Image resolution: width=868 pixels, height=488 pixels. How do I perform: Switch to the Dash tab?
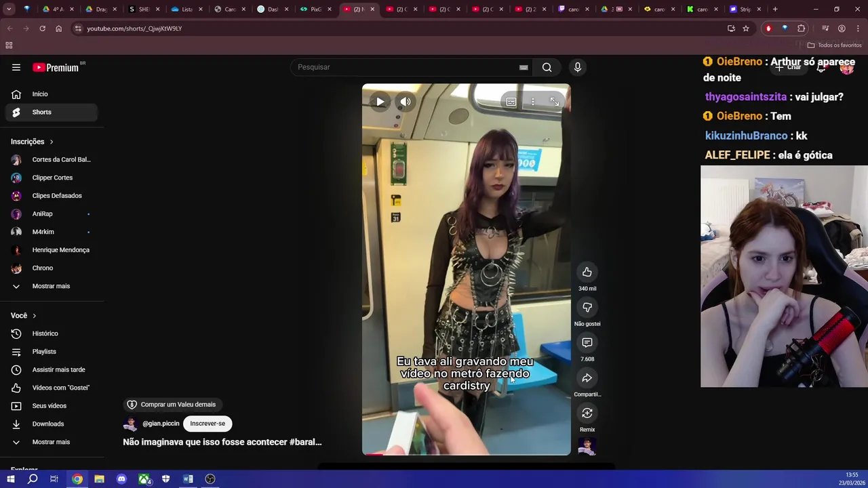click(x=273, y=9)
